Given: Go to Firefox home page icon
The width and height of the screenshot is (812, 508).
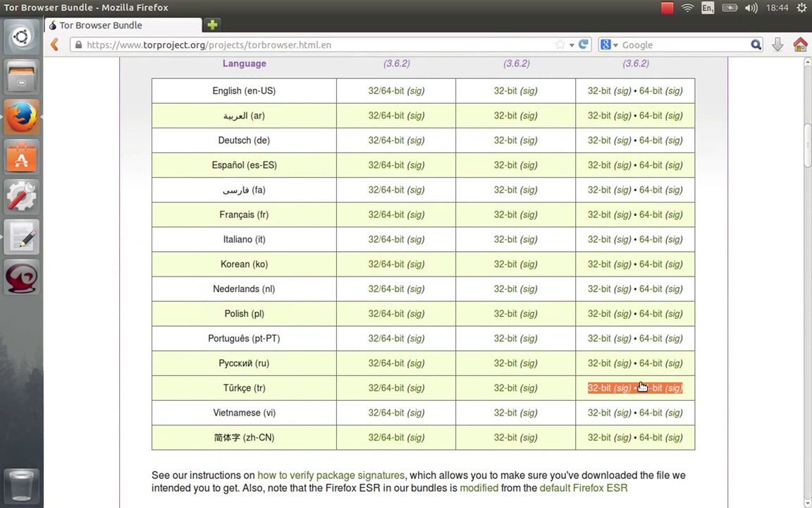Looking at the screenshot, I should coord(800,44).
